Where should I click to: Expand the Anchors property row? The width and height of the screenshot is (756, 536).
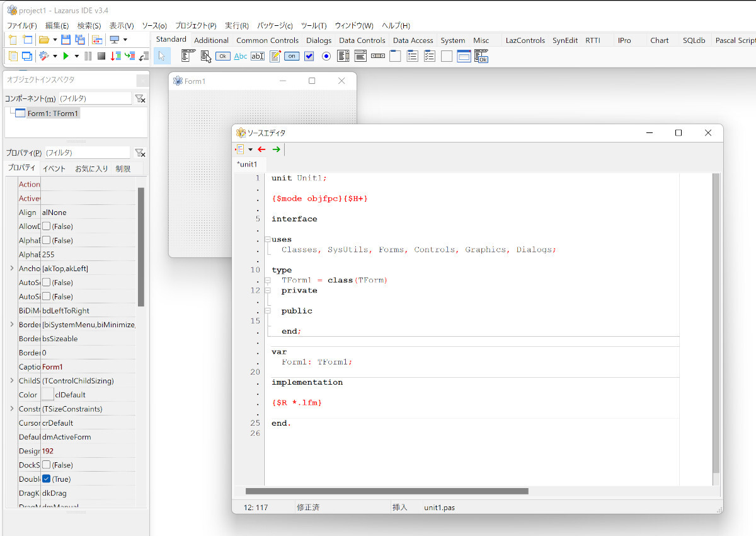pyautogui.click(x=11, y=269)
